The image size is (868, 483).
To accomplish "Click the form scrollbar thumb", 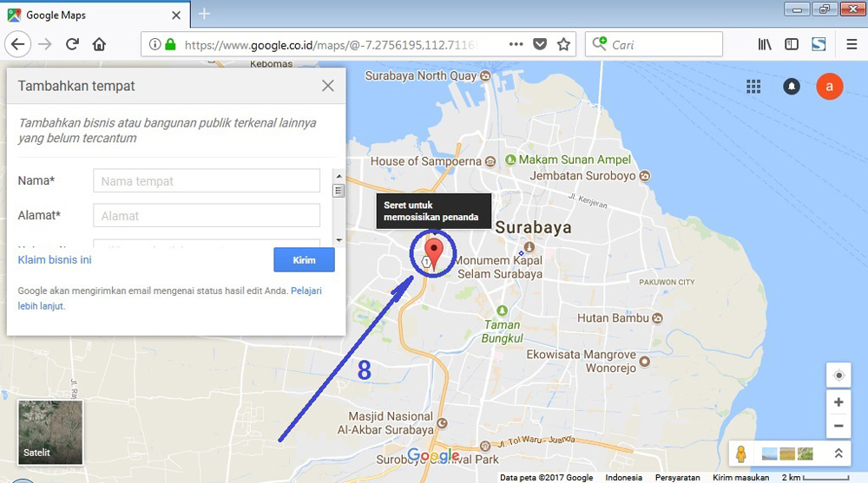I will (x=339, y=191).
